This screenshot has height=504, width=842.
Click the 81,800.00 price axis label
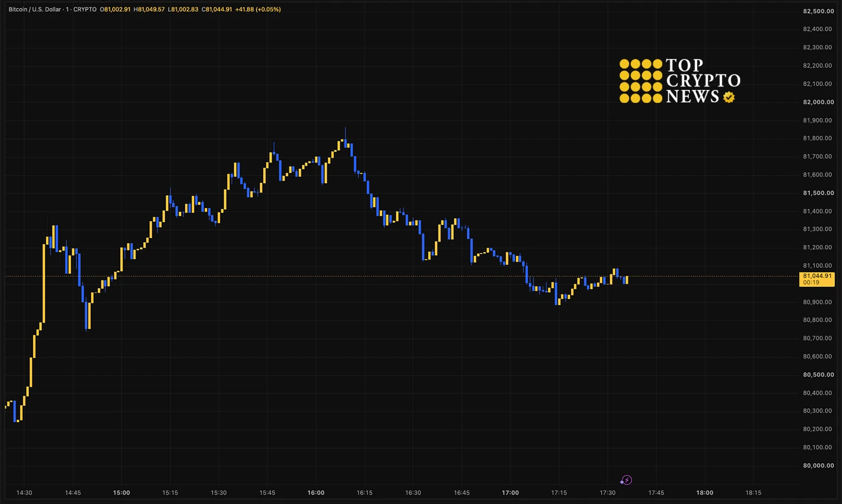click(x=818, y=138)
